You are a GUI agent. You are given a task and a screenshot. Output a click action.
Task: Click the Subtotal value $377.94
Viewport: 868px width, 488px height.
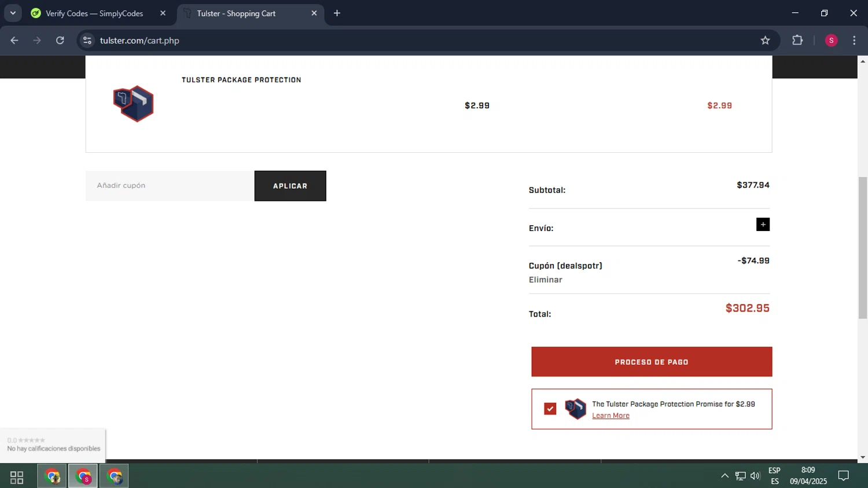point(753,185)
